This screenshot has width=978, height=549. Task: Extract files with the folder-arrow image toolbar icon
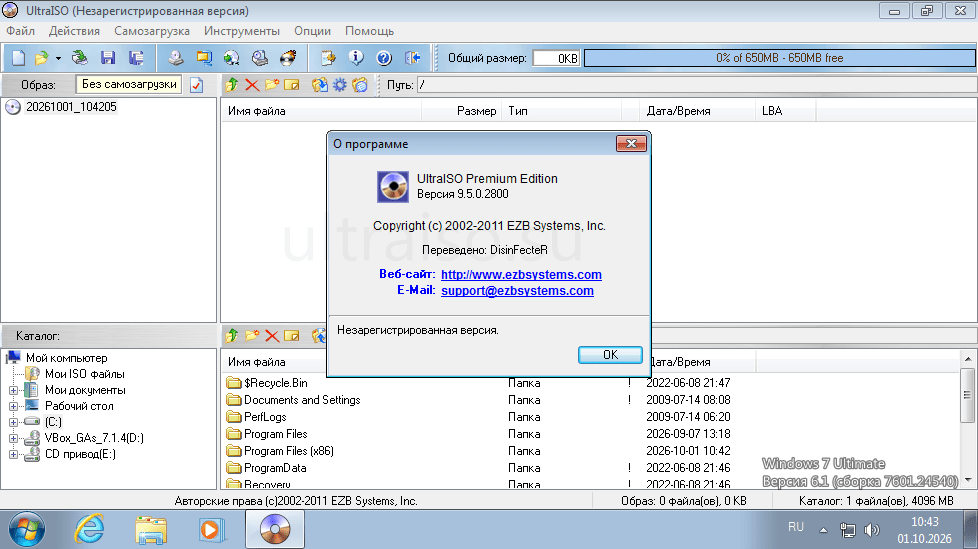pyautogui.click(x=320, y=85)
